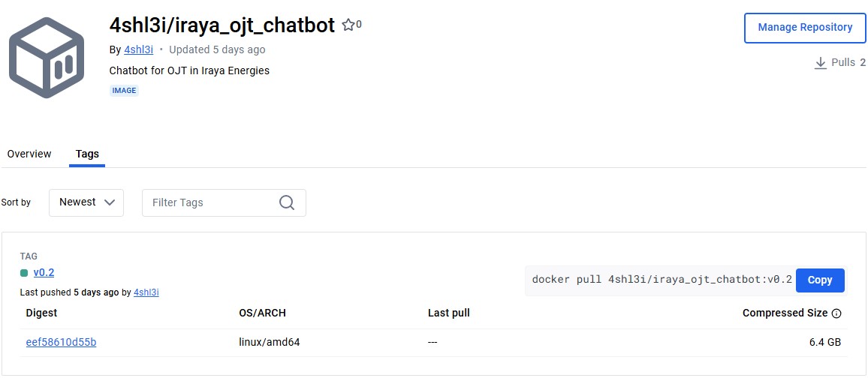Image resolution: width=868 pixels, height=378 pixels.
Task: Click the Compressed Size info icon
Action: (836, 313)
